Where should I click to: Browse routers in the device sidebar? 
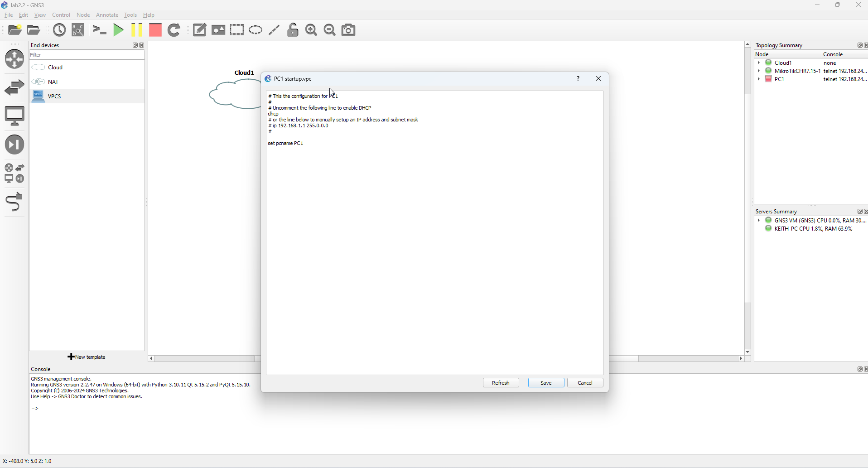pos(14,59)
